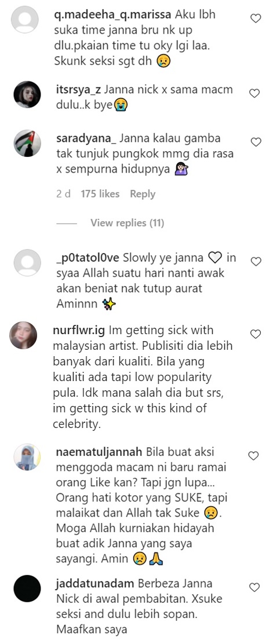Screen dimensions: 280x644
Task: Like q.madeeha_q.marissa's comment with the heart
Action: (256, 18)
